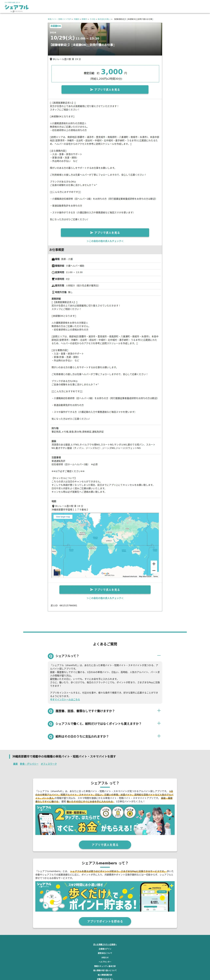Screen dimensions: 210x980
Task: Open footer link 求人を掲載されたい企業様へ
Action: tap(105, 944)
